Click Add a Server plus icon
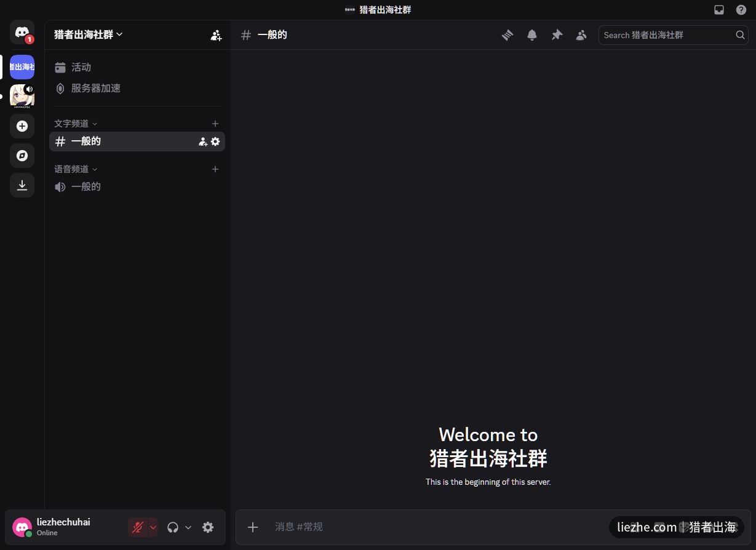 (x=22, y=126)
